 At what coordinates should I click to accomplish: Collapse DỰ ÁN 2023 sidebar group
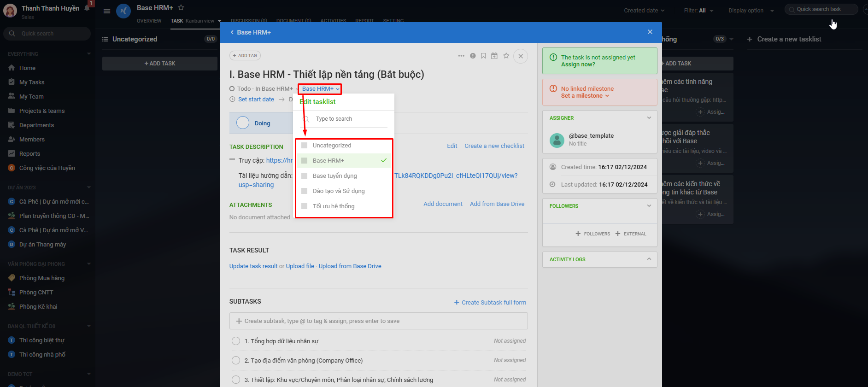[x=88, y=188]
